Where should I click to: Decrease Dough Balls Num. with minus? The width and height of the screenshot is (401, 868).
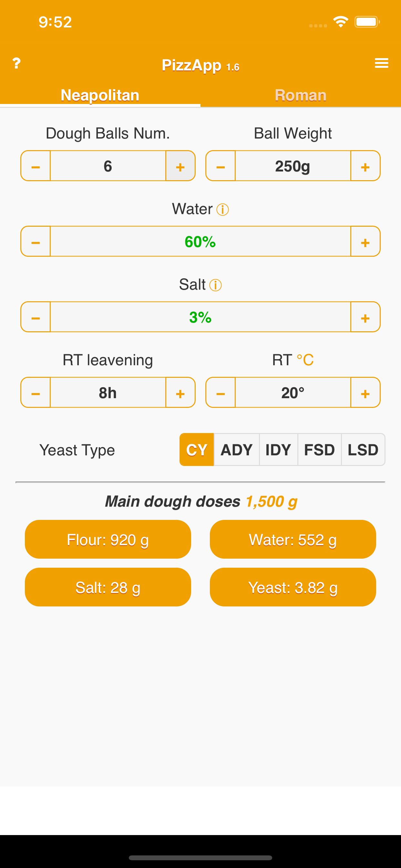pyautogui.click(x=36, y=166)
